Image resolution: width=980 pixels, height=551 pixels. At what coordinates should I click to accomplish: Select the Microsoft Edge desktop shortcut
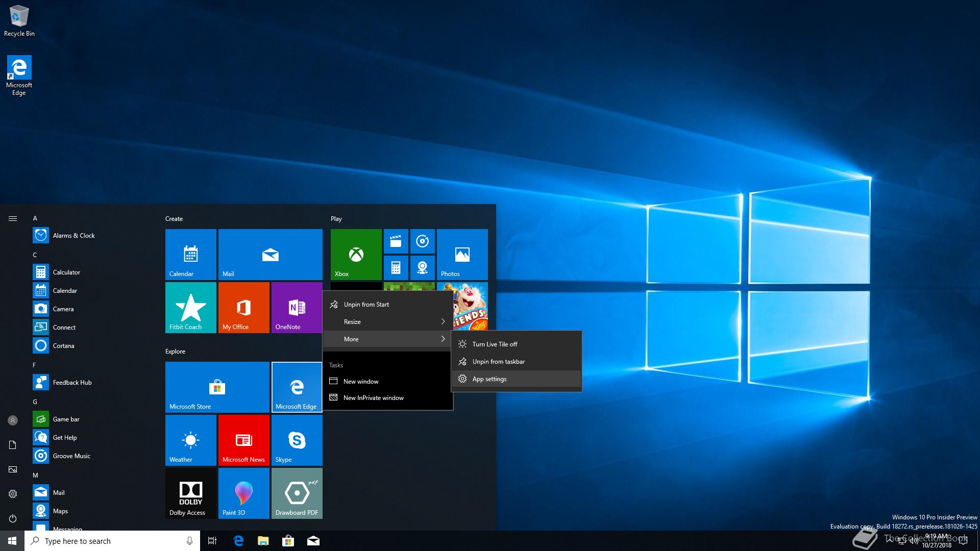coord(19,76)
